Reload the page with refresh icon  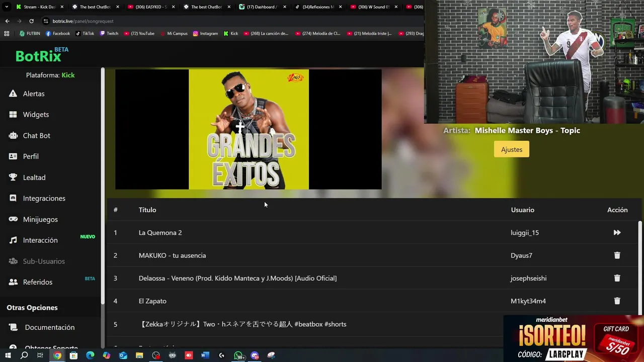tap(31, 21)
